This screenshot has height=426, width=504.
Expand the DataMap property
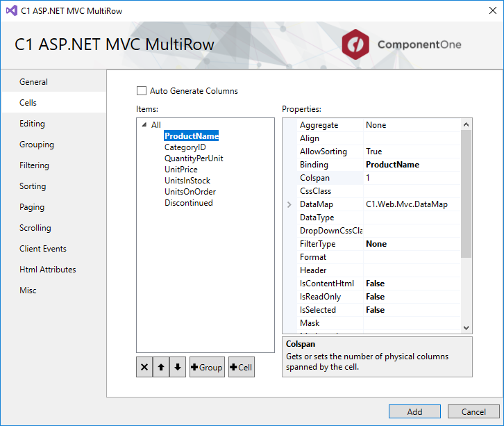pyautogui.click(x=289, y=204)
